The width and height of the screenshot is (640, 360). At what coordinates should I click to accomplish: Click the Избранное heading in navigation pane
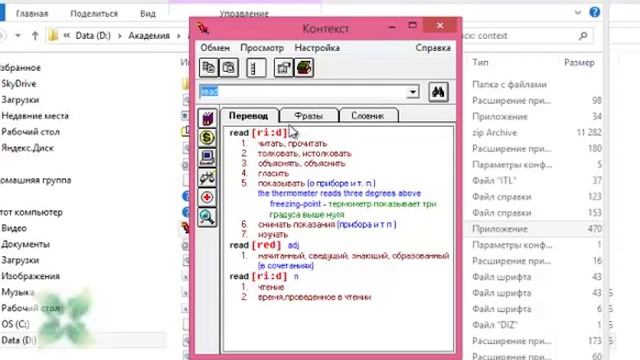20,68
